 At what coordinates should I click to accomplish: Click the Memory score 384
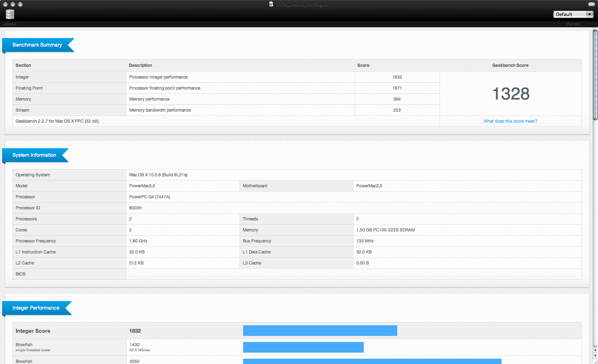point(397,99)
